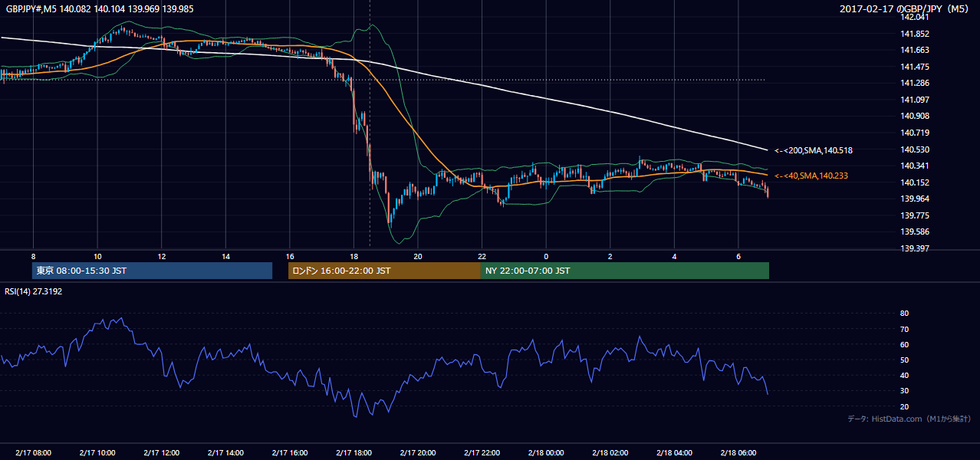Click hour label 0 below the price chart
The image size is (980, 460).
(x=545, y=256)
